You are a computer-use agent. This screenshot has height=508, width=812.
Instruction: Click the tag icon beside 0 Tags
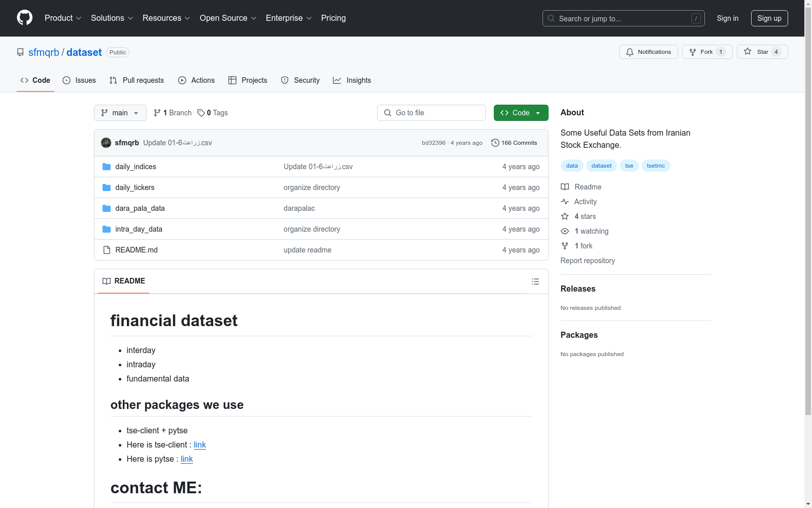(201, 113)
